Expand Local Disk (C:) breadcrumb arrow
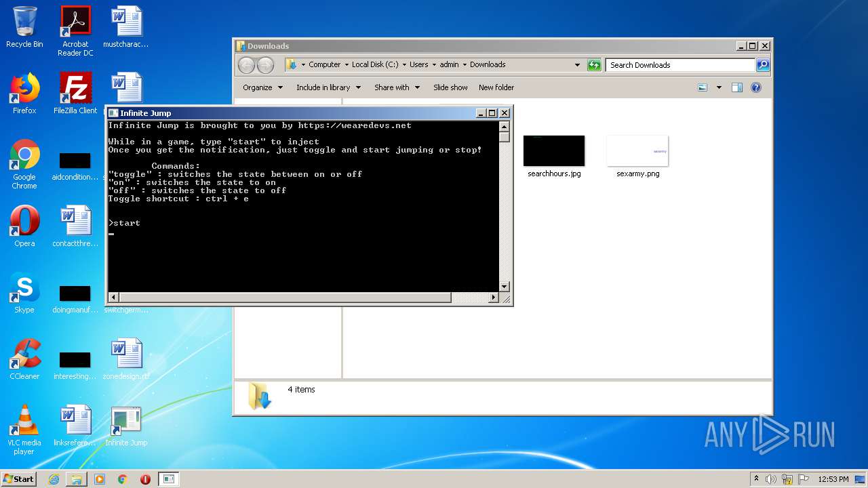Viewport: 868px width, 488px height. click(x=404, y=65)
